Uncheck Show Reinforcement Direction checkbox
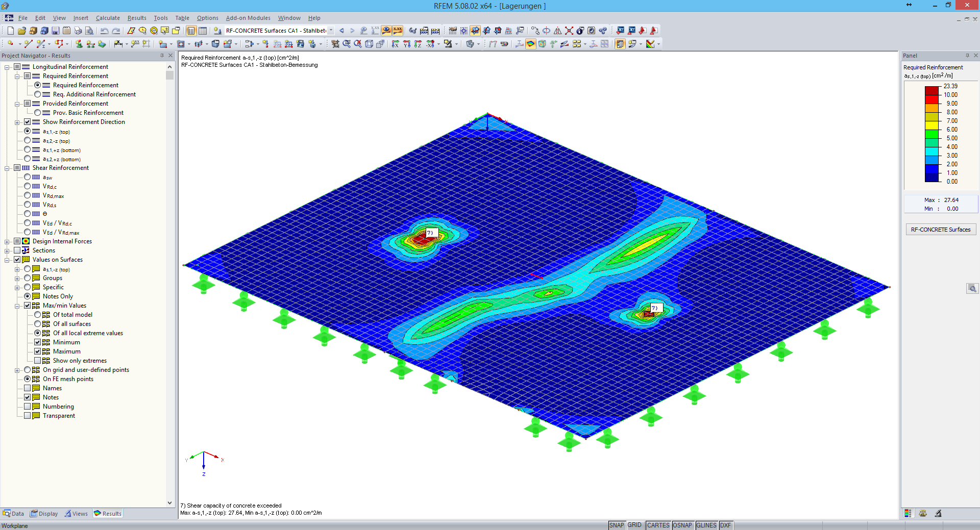 pyautogui.click(x=28, y=122)
